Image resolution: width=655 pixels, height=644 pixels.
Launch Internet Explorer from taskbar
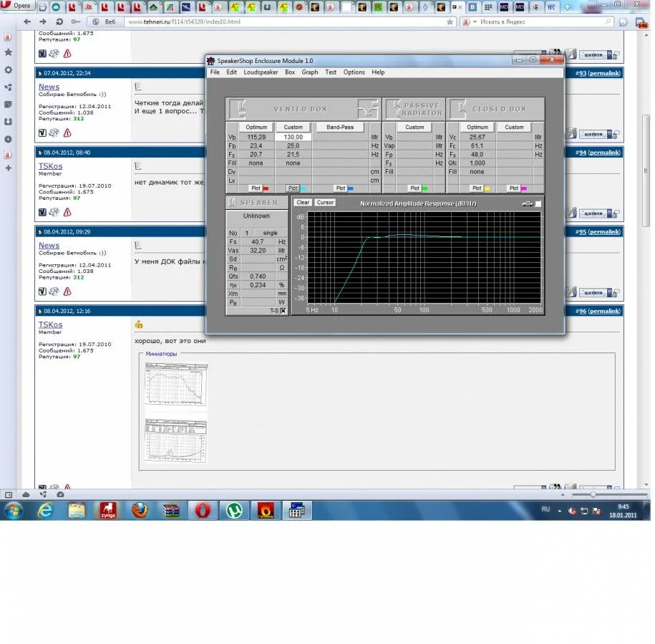[x=44, y=510]
